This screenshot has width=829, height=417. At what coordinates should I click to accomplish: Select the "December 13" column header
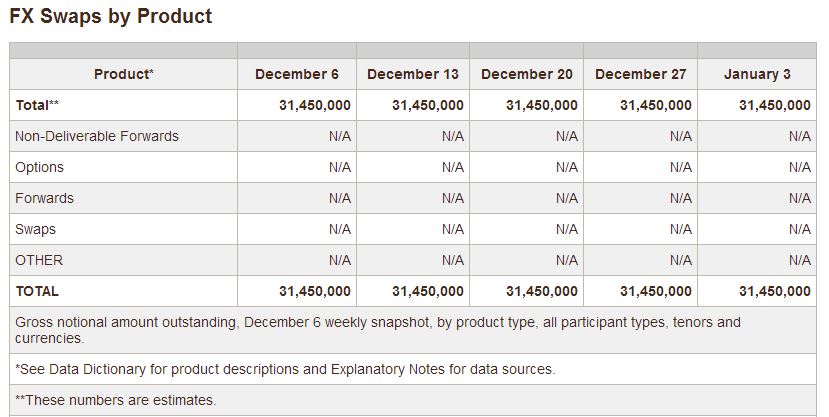(x=413, y=74)
